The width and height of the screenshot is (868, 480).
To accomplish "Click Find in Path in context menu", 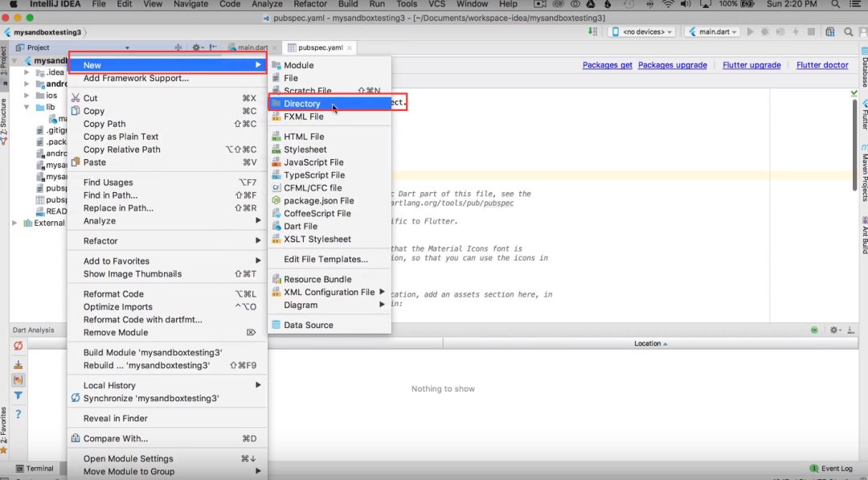I will [167, 195].
